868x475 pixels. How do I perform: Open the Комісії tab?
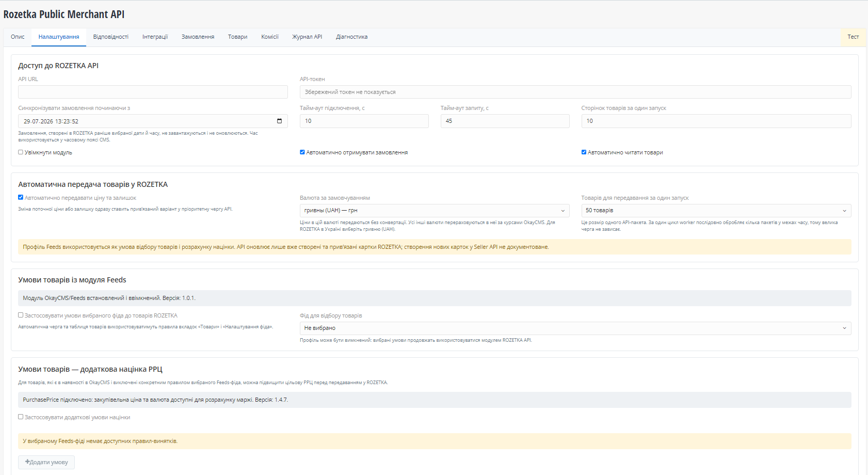click(x=270, y=37)
